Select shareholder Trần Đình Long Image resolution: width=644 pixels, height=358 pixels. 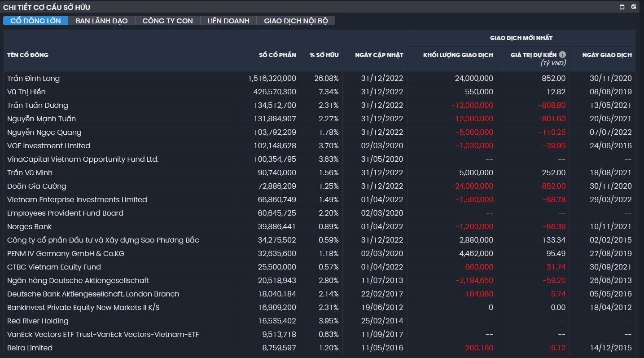click(34, 78)
